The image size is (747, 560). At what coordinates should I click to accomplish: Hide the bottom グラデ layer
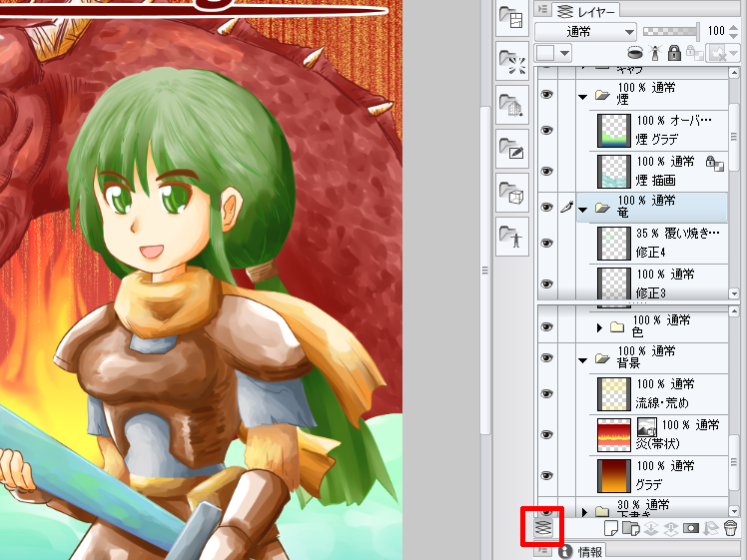(547, 475)
